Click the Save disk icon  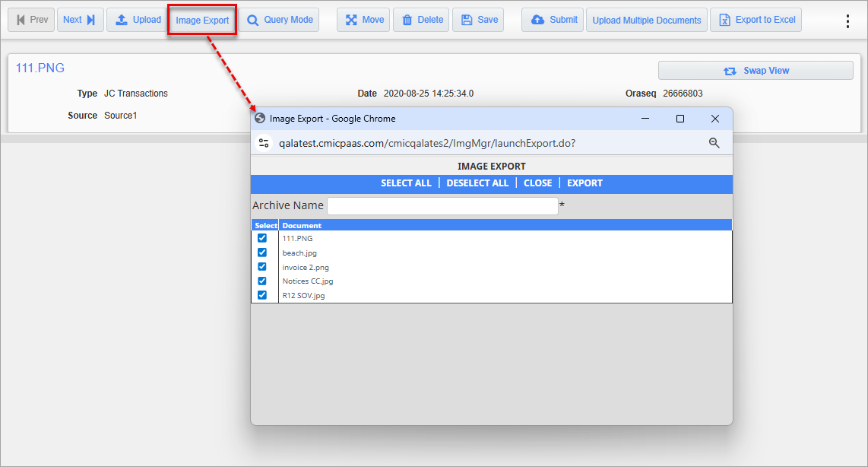(x=466, y=20)
